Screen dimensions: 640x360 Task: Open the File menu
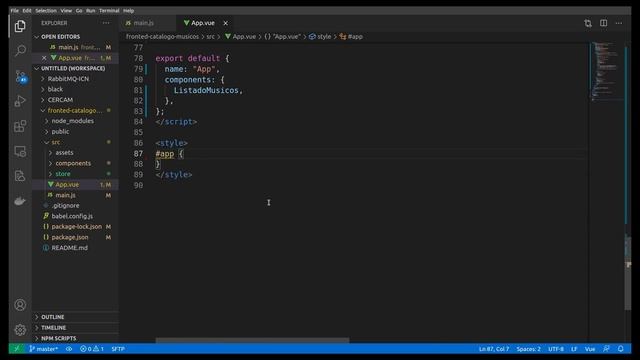(x=15, y=11)
